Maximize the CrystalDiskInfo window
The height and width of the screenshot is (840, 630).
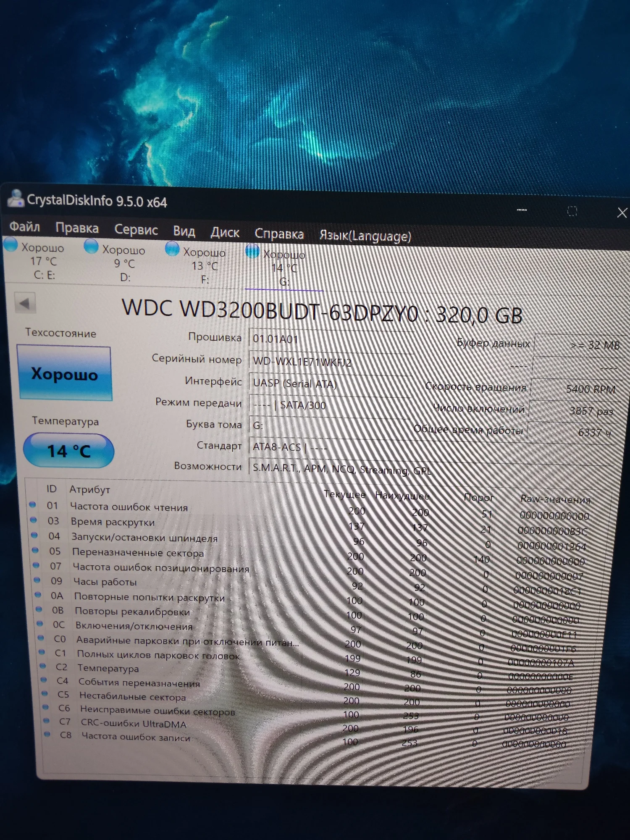572,211
